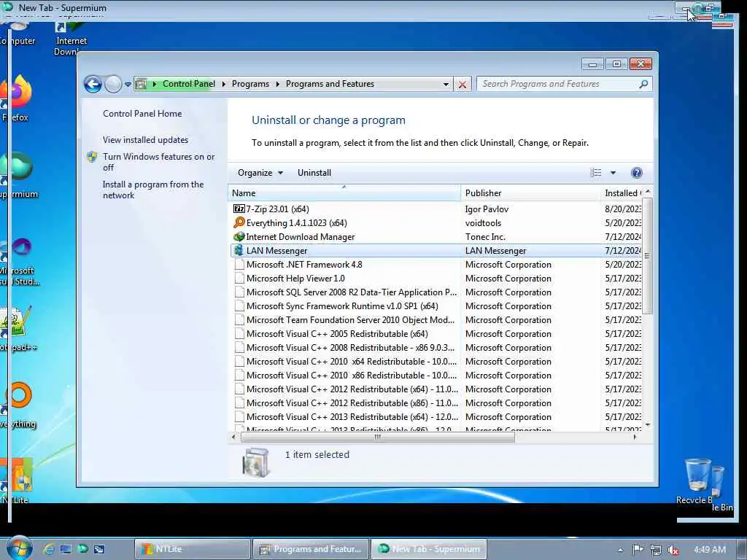Select Microsoft Visual C++ 2010 x64 Redistributable row
Image resolution: width=747 pixels, height=560 pixels.
tap(436, 361)
